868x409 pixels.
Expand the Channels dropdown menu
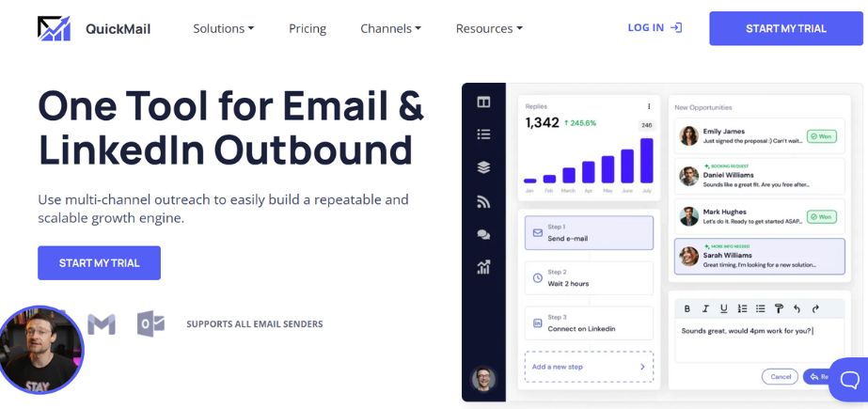tap(390, 28)
